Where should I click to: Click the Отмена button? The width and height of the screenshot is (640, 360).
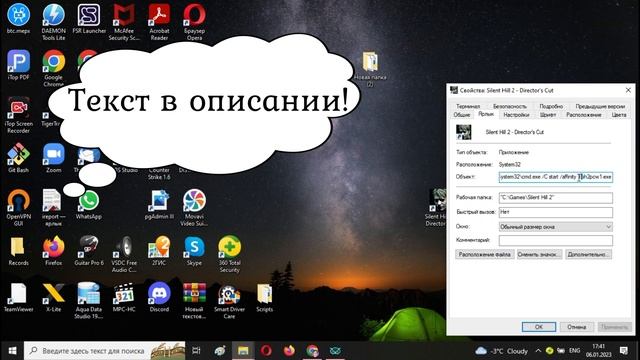tap(576, 327)
